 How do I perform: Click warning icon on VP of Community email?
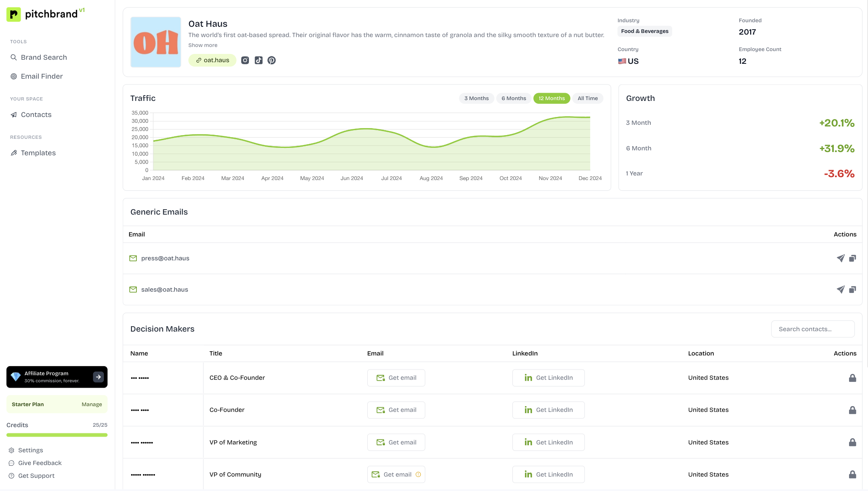point(418,475)
